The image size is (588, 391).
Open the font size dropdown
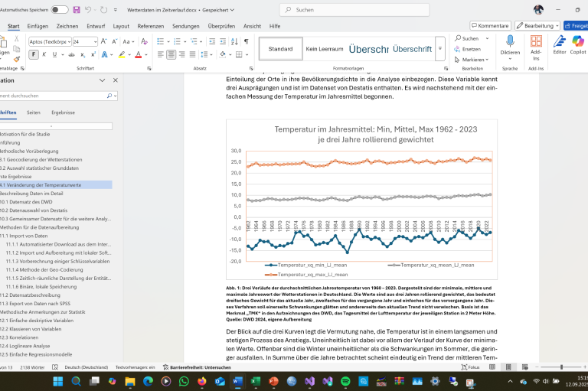(x=94, y=41)
